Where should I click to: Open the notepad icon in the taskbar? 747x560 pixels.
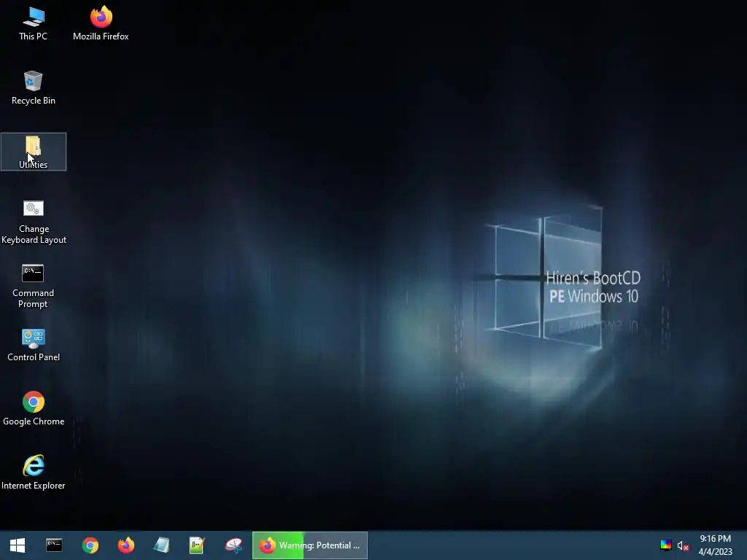161,545
